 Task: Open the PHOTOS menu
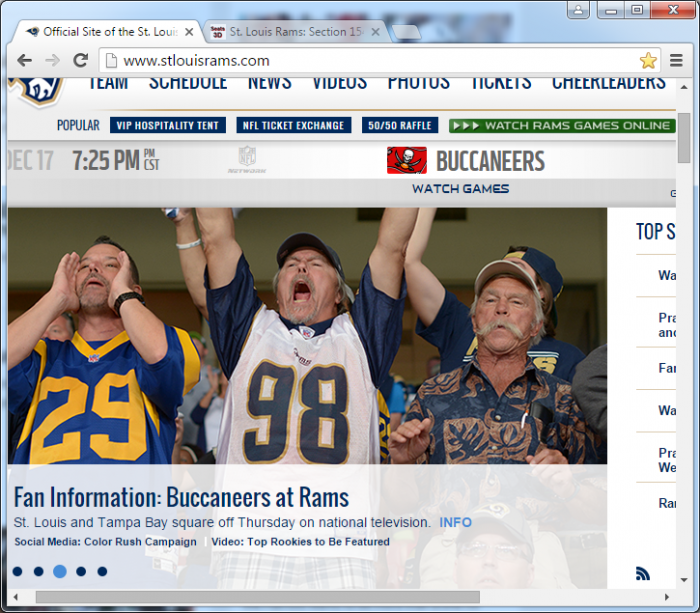[418, 83]
